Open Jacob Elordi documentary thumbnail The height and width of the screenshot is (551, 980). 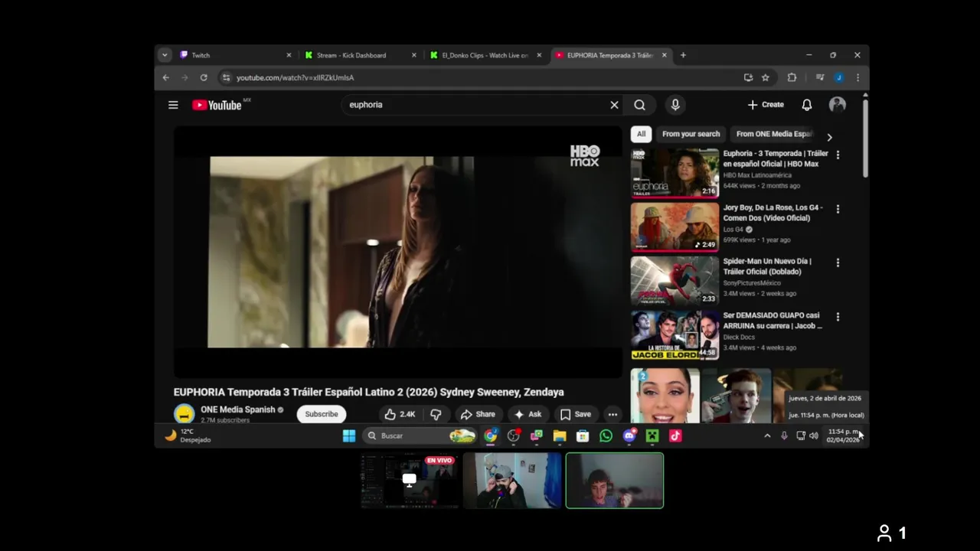675,335
